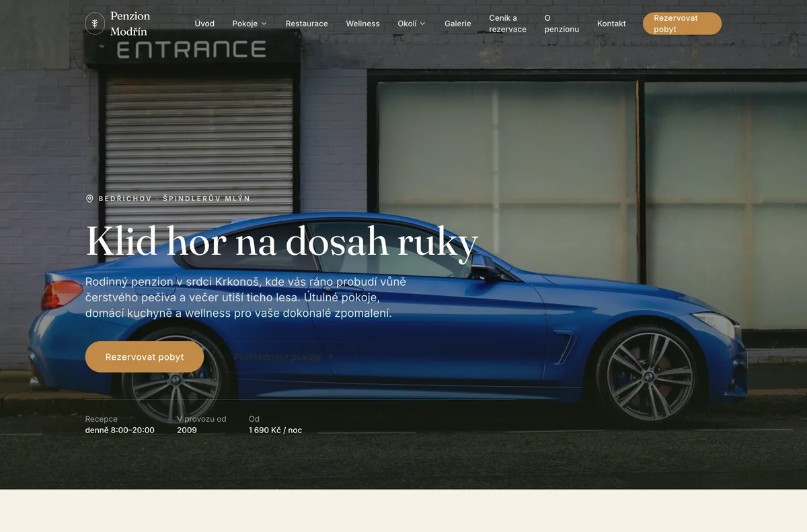807x532 pixels.
Task: Click the year 2009 value
Action: (x=187, y=430)
